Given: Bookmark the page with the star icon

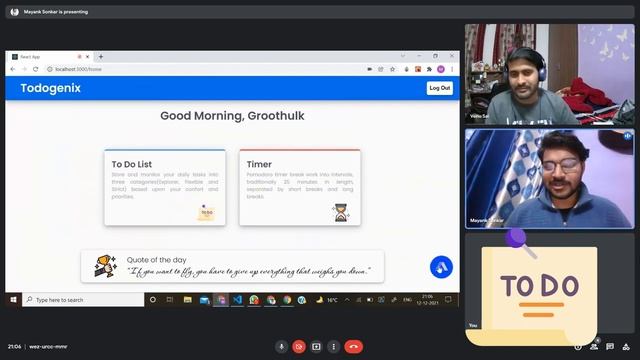Looking at the screenshot, I should point(393,69).
